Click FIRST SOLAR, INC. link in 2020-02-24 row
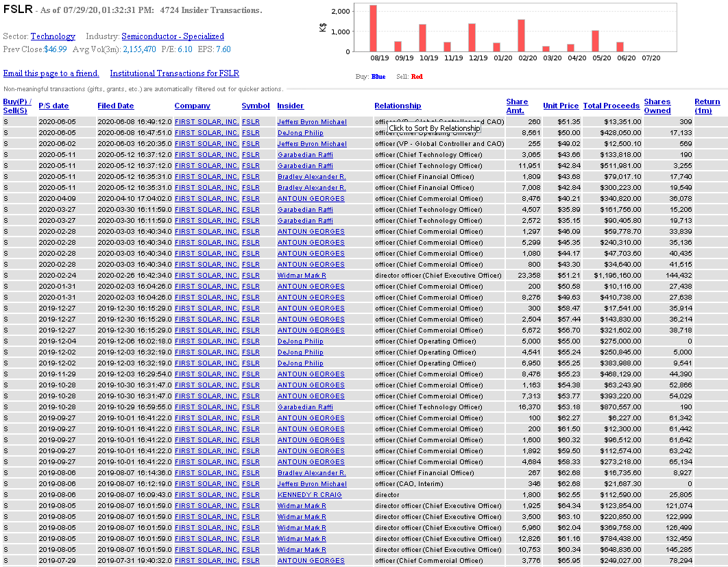Screen dimensions: 728x567 [207, 276]
